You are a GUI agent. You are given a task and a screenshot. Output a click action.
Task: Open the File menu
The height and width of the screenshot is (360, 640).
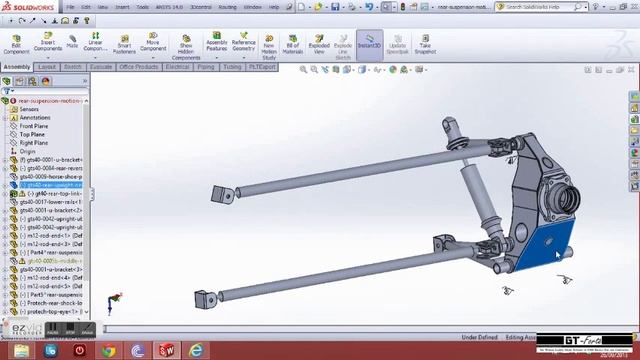[x=71, y=7]
